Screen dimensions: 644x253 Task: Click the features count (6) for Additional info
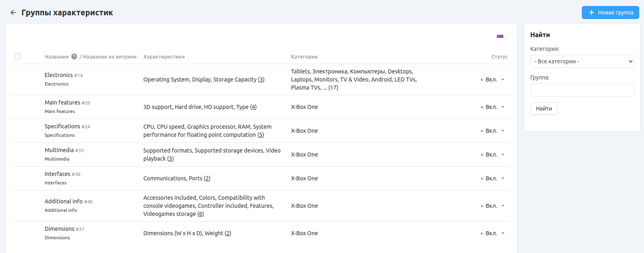(200, 214)
